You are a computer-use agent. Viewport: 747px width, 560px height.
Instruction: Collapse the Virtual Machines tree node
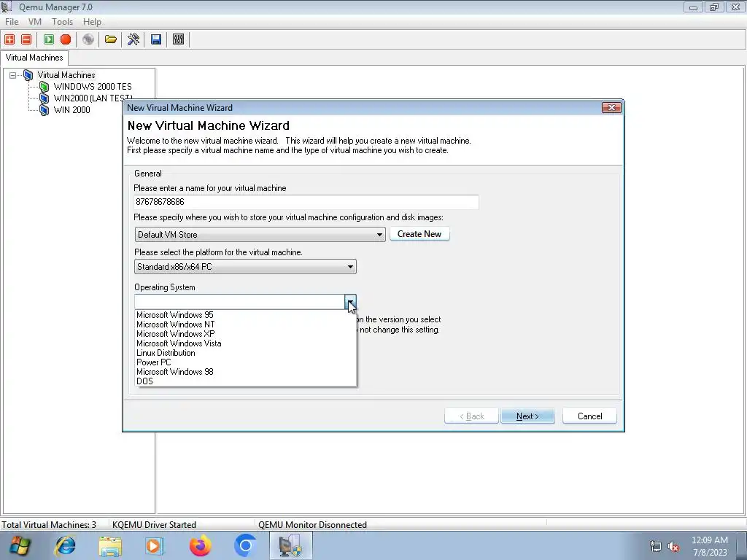pos(13,75)
